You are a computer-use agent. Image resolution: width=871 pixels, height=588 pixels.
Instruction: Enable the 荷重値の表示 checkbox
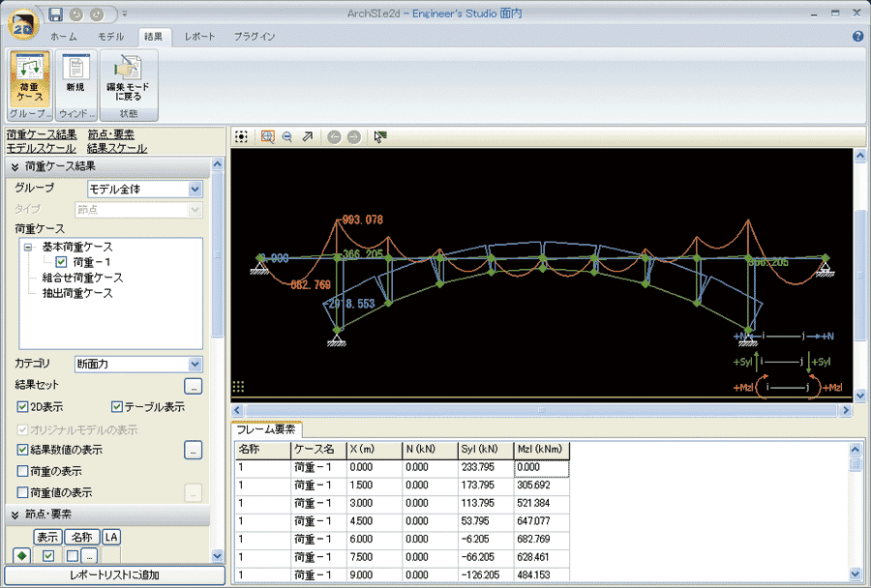click(x=22, y=492)
